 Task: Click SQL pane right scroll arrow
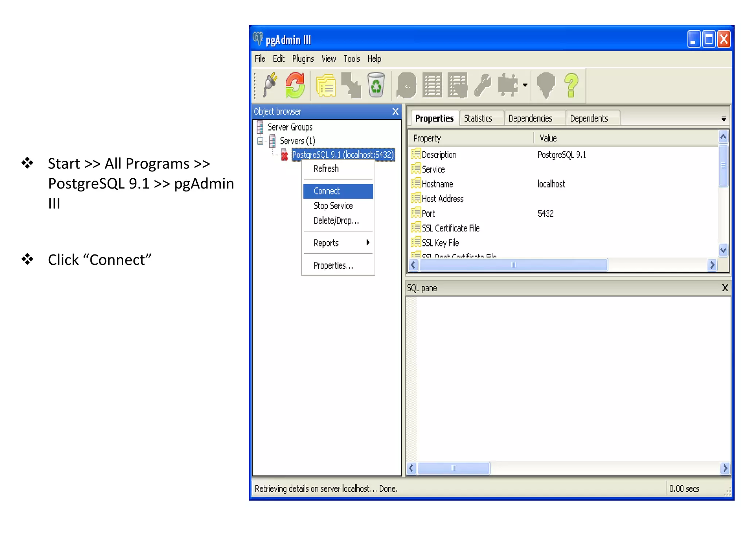(x=725, y=468)
